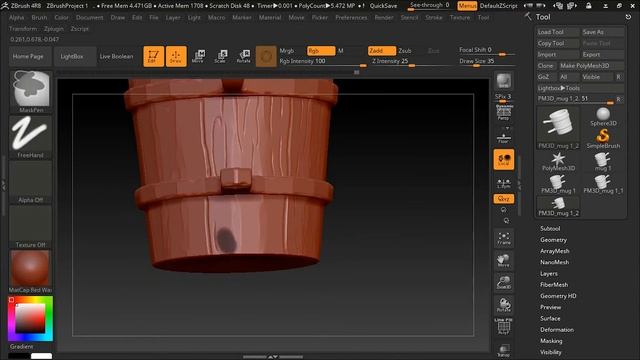Toggle the Zadd sculpt mode
Screen dimensions: 640x360
tap(382, 51)
